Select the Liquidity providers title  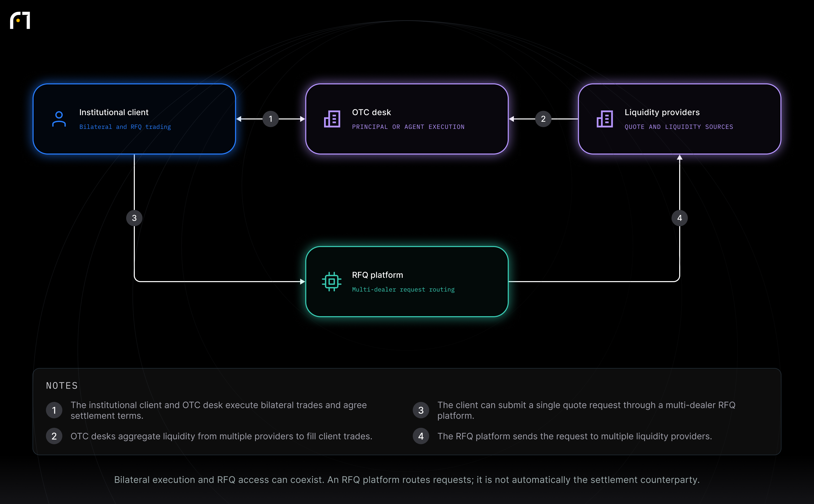pyautogui.click(x=662, y=112)
